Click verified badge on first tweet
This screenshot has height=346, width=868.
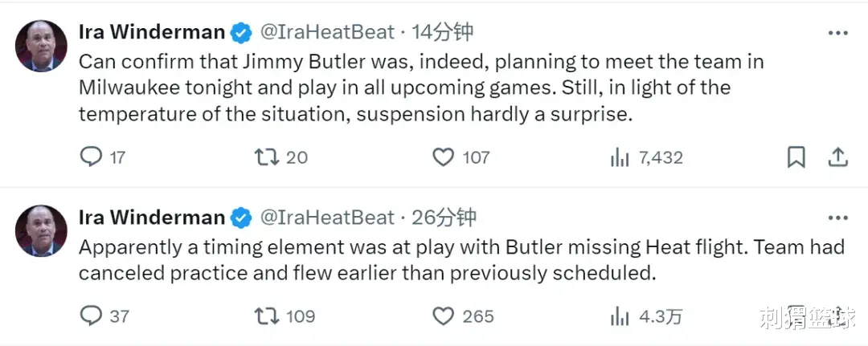coord(241,33)
